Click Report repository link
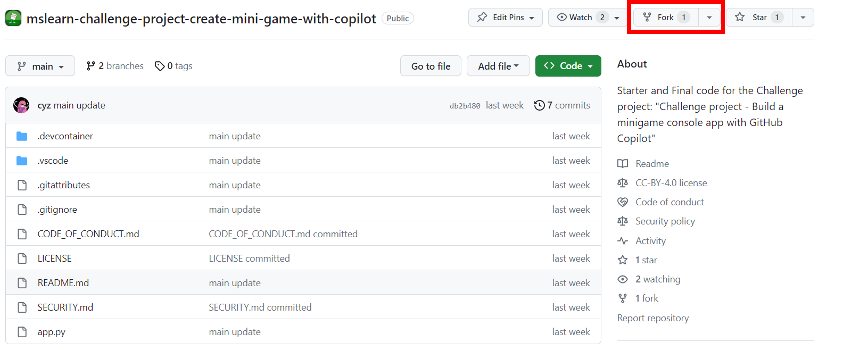This screenshot has width=868, height=350. point(653,318)
